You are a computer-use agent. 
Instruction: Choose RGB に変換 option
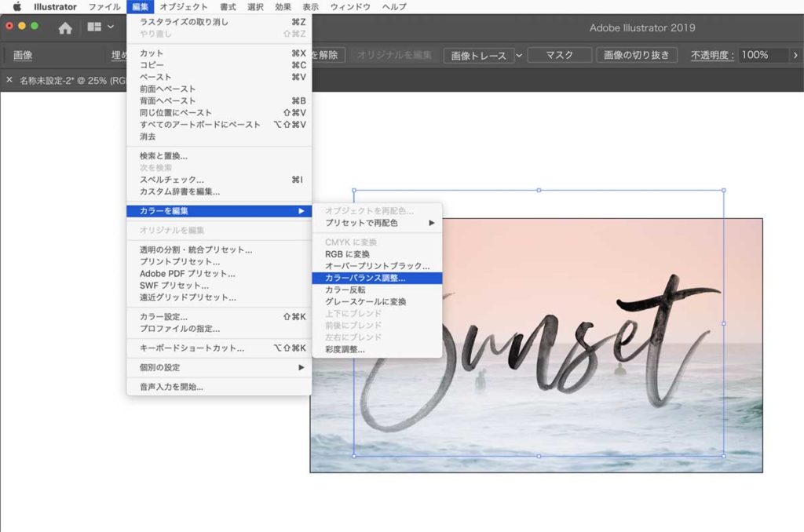coord(347,254)
